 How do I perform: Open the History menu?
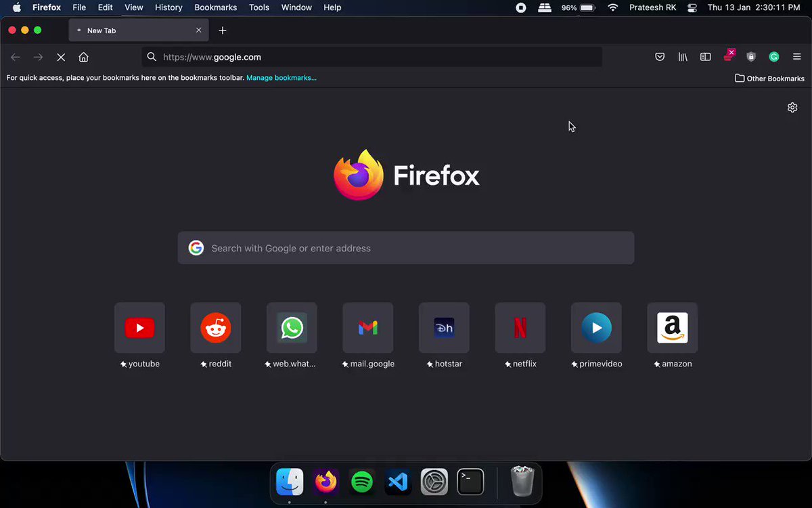point(168,7)
